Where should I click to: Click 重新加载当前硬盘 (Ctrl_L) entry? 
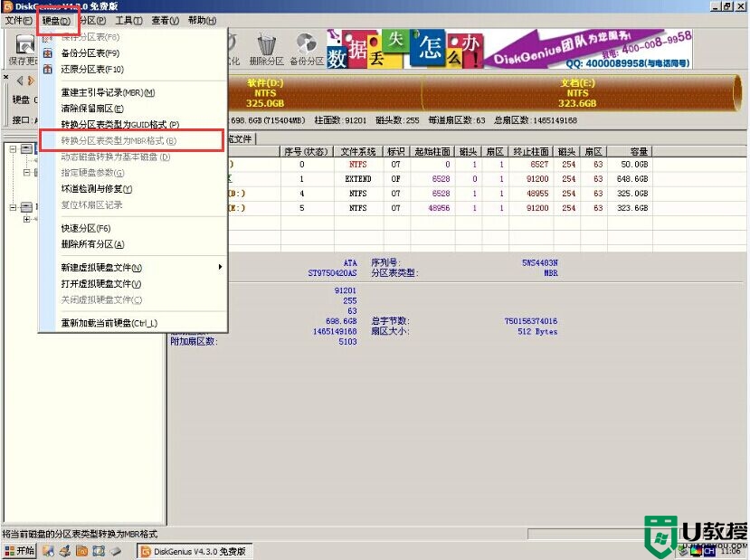tap(109, 323)
